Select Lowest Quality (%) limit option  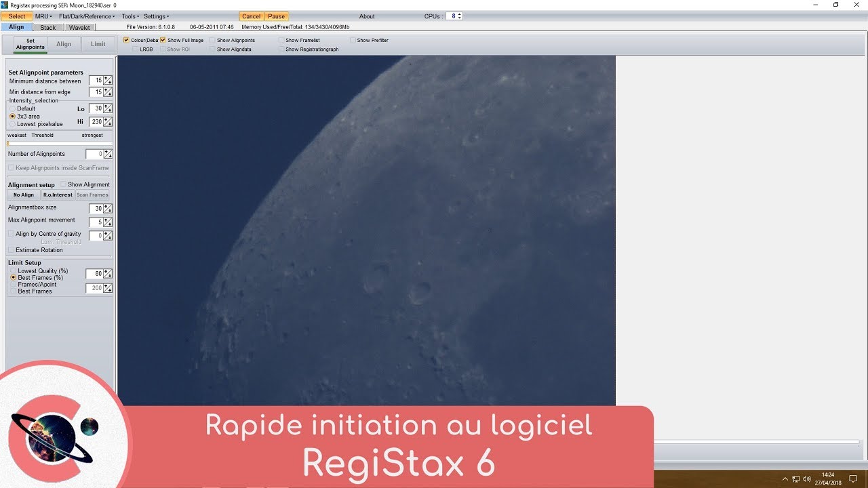pyautogui.click(x=13, y=271)
